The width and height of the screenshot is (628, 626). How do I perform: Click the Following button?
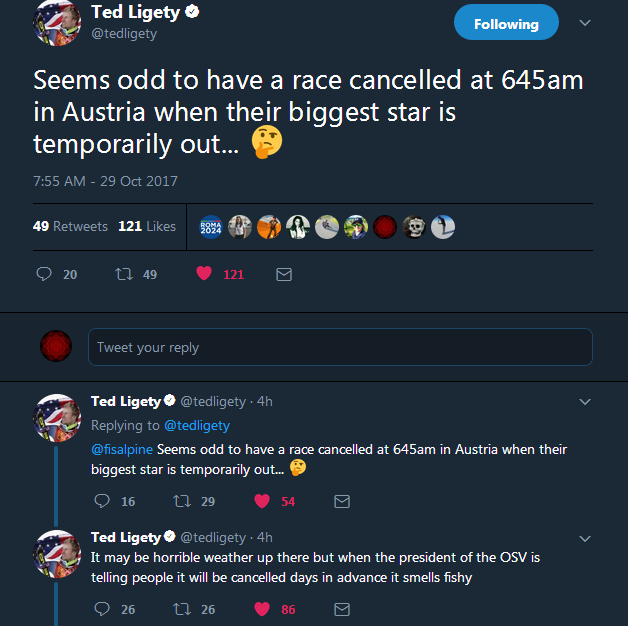506,23
